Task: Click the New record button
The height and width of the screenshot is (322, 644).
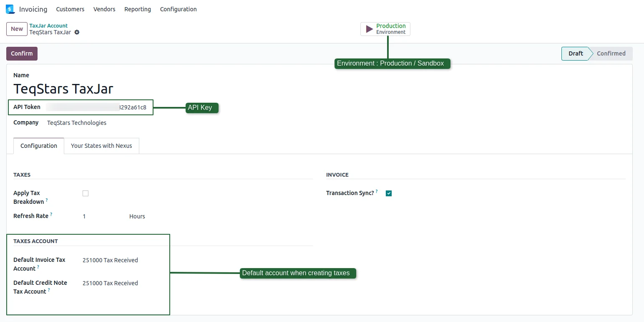Action: pos(17,29)
